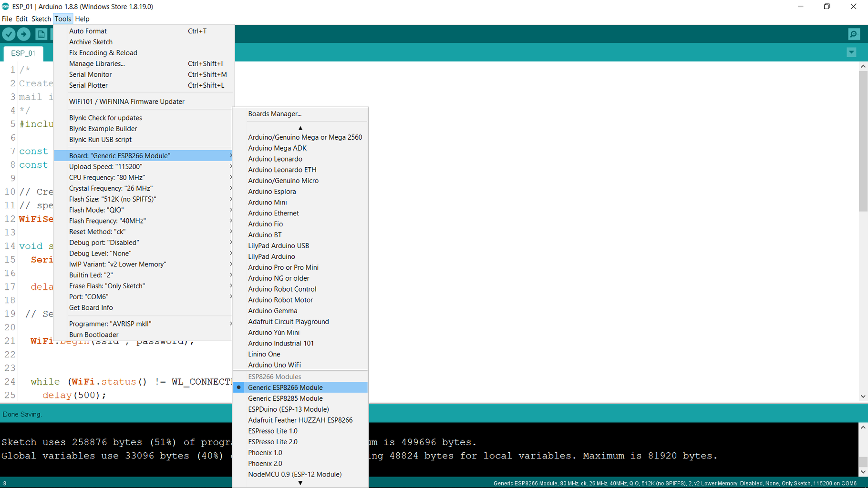Expand the Flash Size submenu
Image resolution: width=868 pixels, height=488 pixels.
coord(113,199)
